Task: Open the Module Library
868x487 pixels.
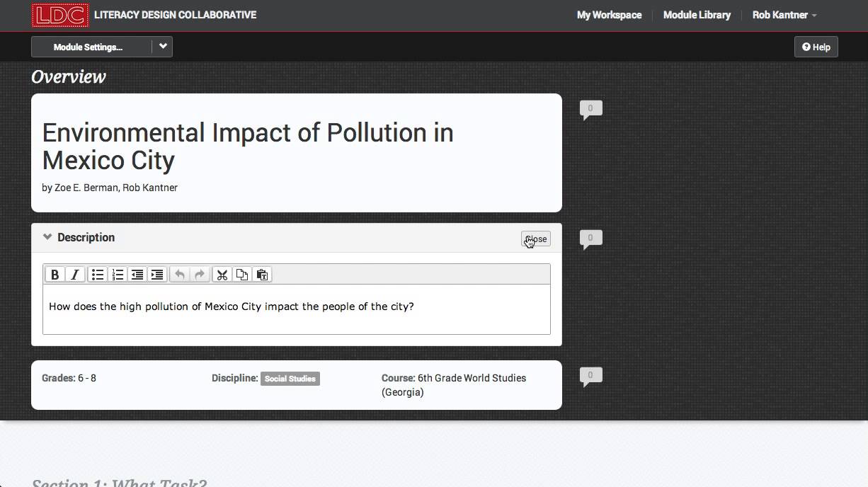Action: point(697,15)
